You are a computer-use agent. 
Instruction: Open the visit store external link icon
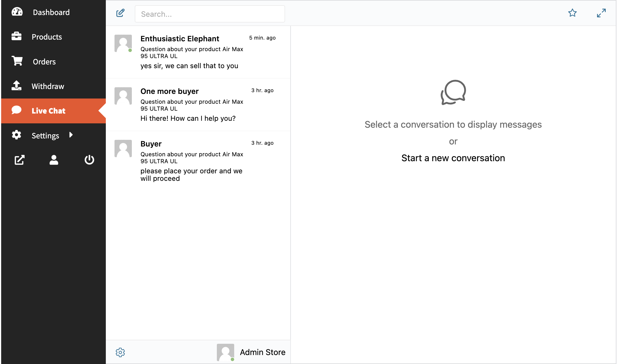click(20, 160)
